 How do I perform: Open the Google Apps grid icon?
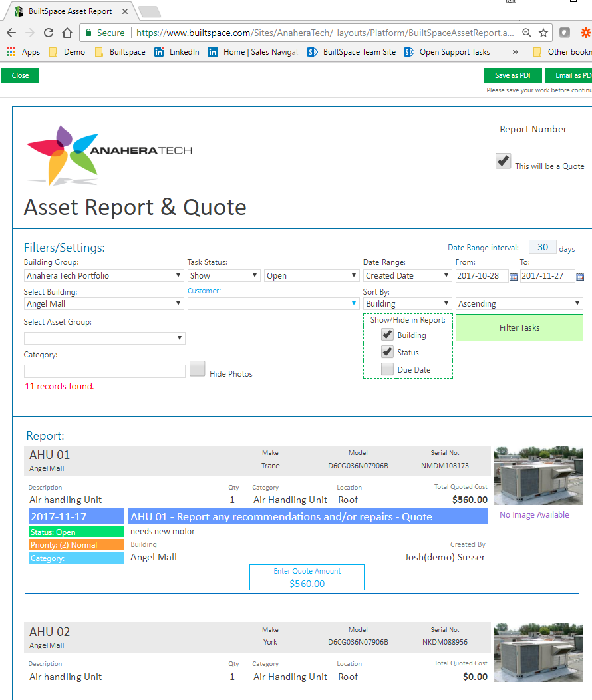[x=11, y=51]
